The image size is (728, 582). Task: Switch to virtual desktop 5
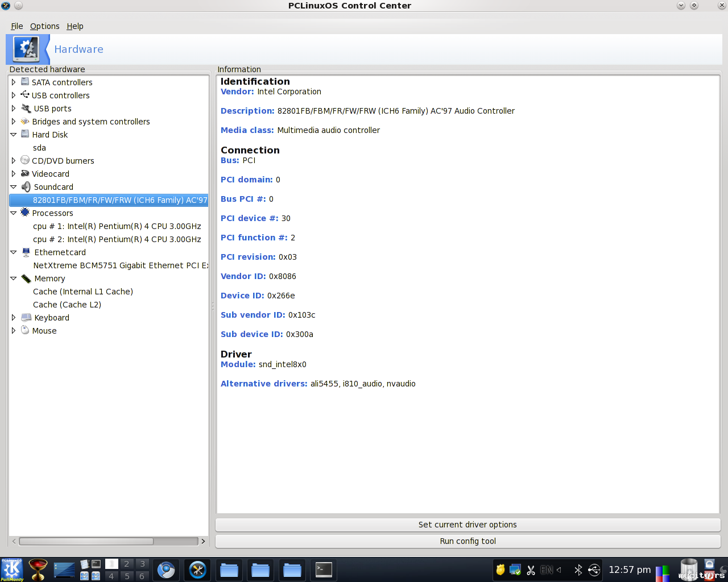[x=127, y=576]
